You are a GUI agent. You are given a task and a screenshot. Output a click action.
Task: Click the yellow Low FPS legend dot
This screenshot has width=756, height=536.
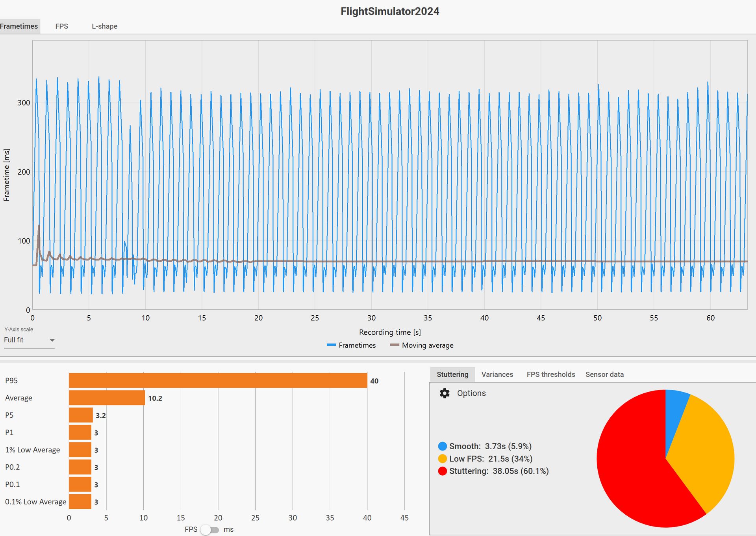[443, 459]
